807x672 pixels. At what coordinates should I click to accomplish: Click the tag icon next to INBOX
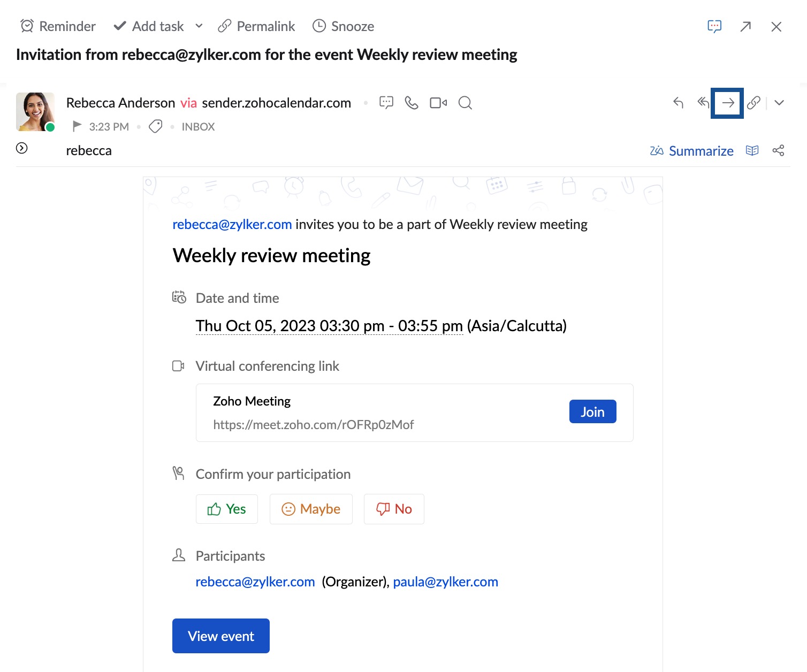click(156, 126)
